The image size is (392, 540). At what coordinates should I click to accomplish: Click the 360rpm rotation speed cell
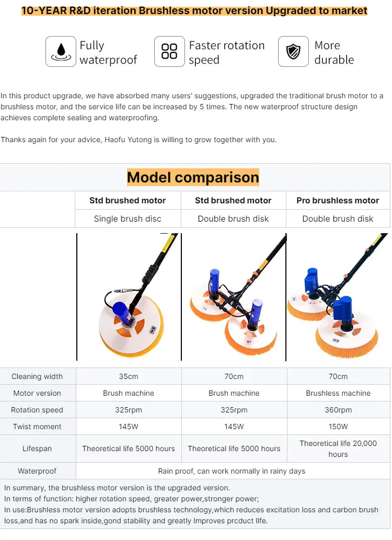[338, 410]
